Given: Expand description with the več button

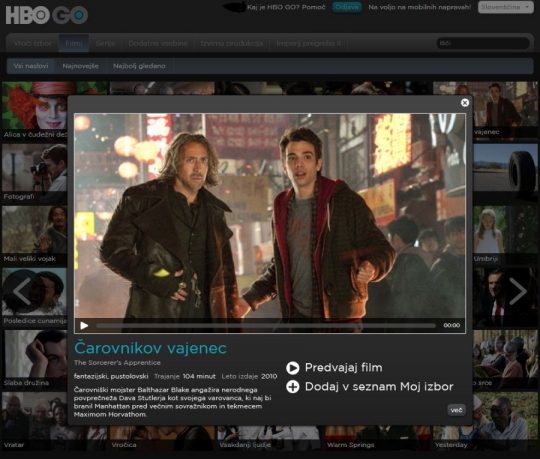Looking at the screenshot, I should [456, 410].
